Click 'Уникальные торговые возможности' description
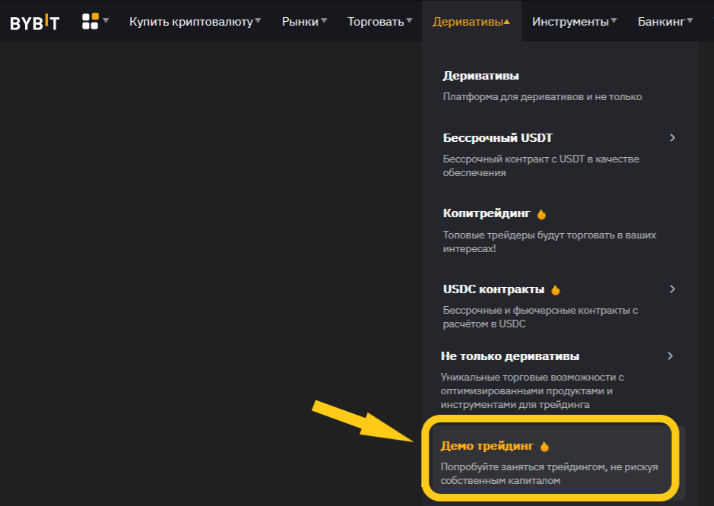 532,391
